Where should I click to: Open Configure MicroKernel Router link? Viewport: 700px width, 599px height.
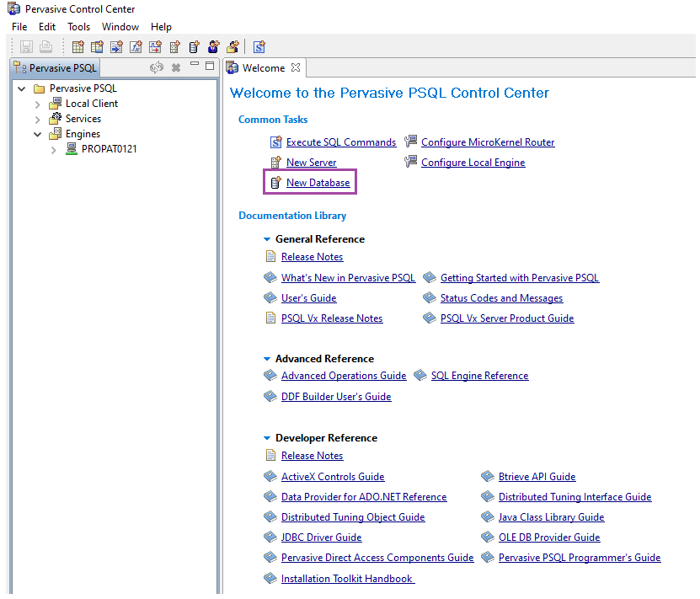[488, 142]
